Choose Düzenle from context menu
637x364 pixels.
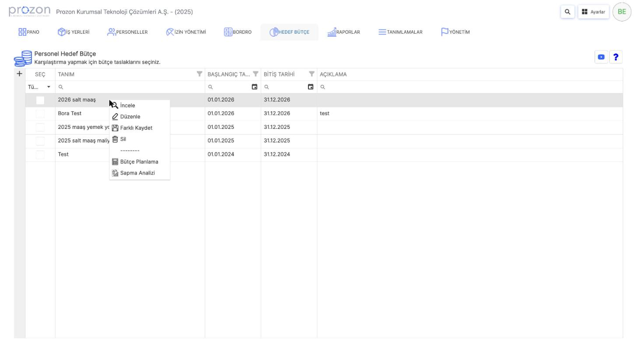140,117
